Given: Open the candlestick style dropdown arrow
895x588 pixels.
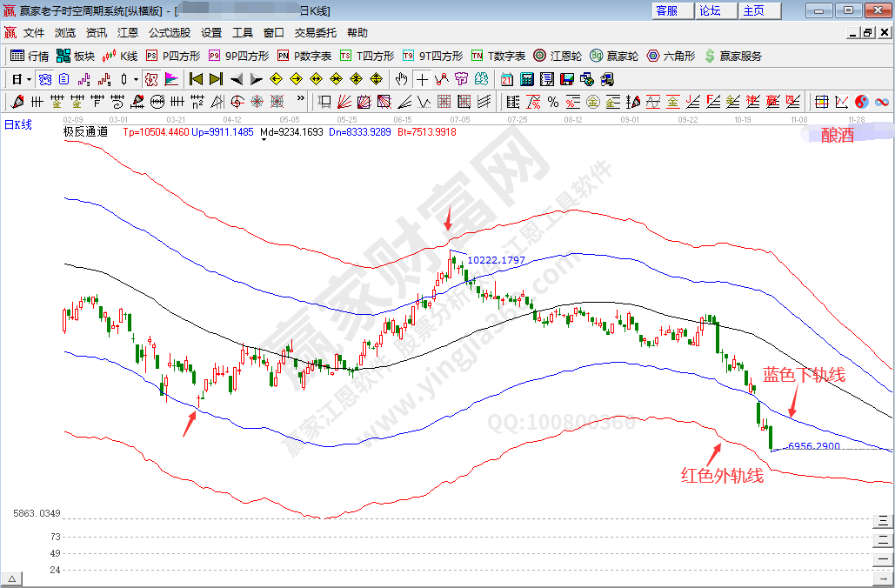Looking at the screenshot, I should click(x=136, y=79).
